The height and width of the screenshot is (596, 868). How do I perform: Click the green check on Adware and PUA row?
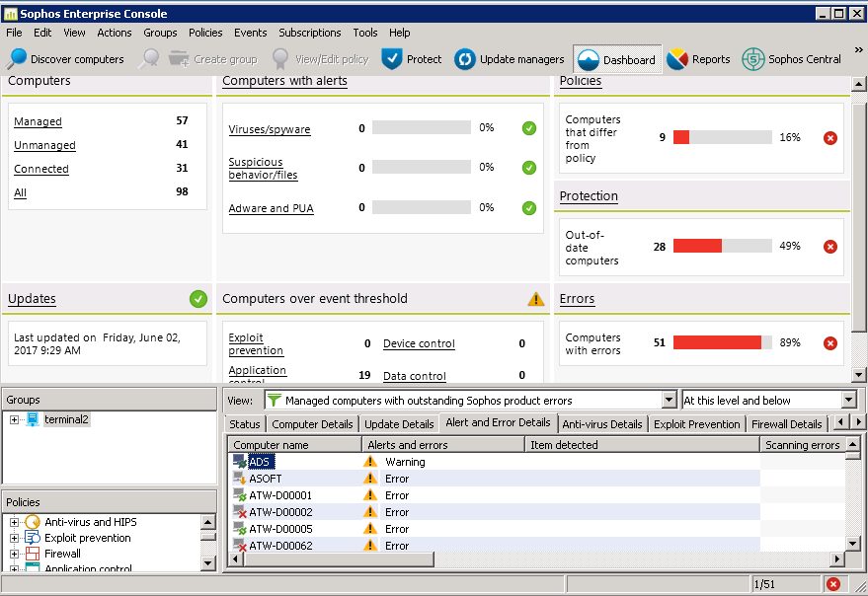529,208
